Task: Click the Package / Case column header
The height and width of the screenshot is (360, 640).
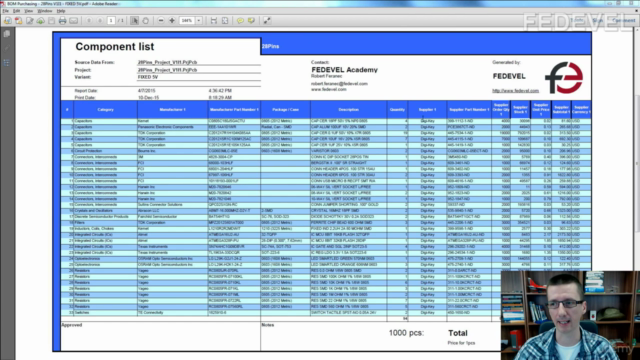Action: (x=285, y=110)
